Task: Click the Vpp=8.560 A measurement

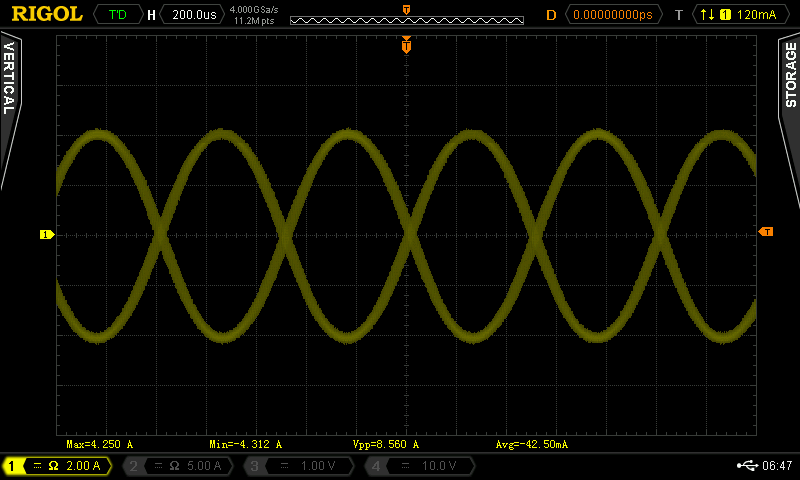Action: [x=386, y=444]
